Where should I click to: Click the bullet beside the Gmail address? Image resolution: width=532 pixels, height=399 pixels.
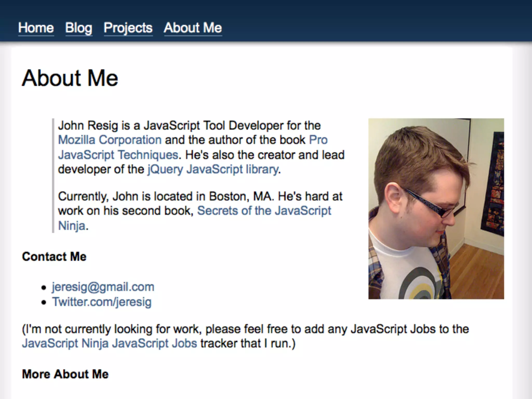[x=44, y=288]
